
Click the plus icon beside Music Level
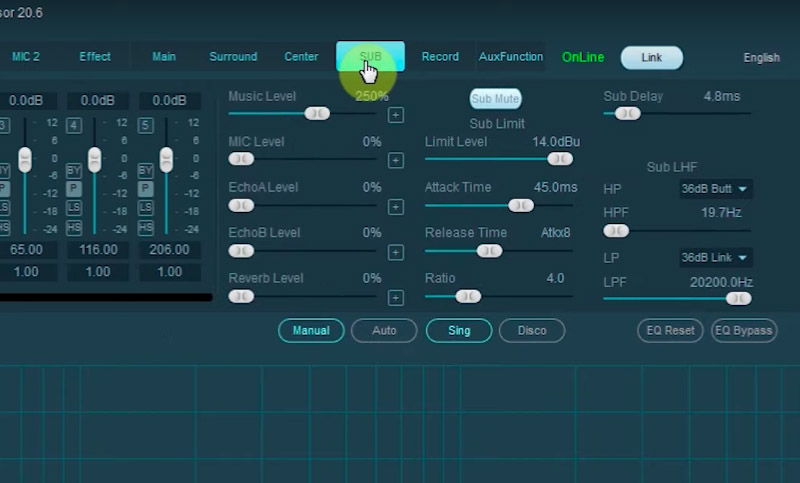pos(396,115)
